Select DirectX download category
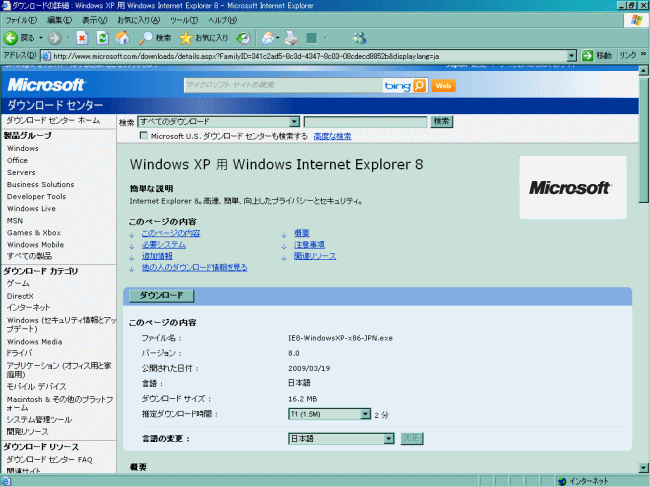 [20, 296]
